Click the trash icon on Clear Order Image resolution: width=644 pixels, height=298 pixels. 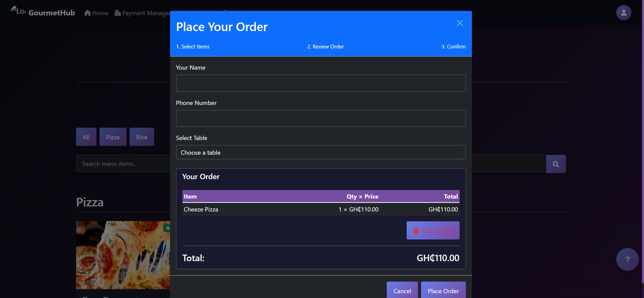tap(416, 230)
